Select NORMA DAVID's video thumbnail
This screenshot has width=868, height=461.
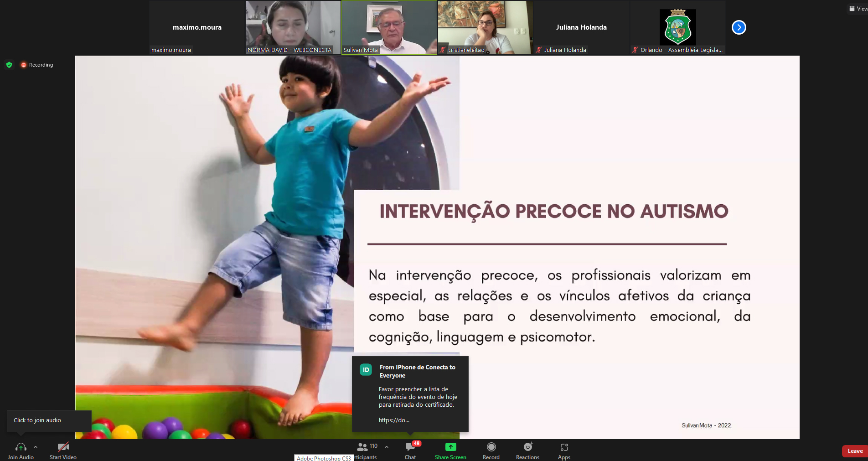[x=293, y=27]
